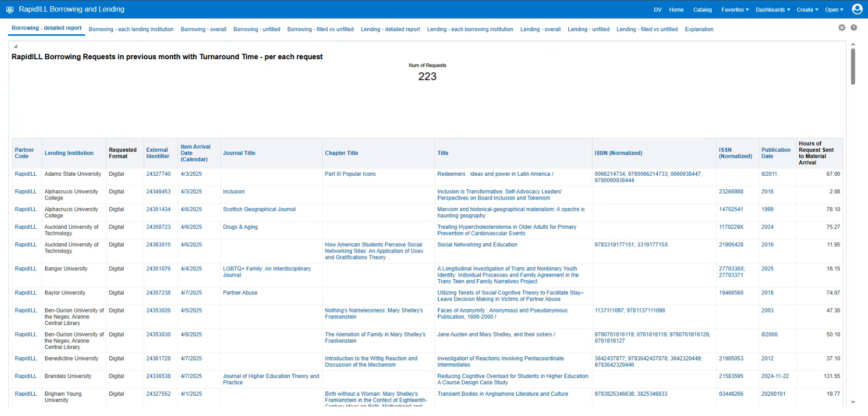This screenshot has width=868, height=416.
Task: Click arrival date 4/4/2025
Action: [191, 269]
